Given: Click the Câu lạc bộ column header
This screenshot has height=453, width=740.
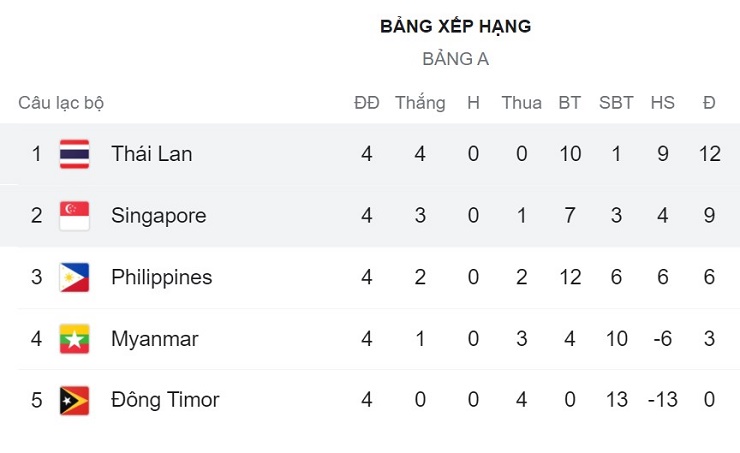Looking at the screenshot, I should pos(61,103).
